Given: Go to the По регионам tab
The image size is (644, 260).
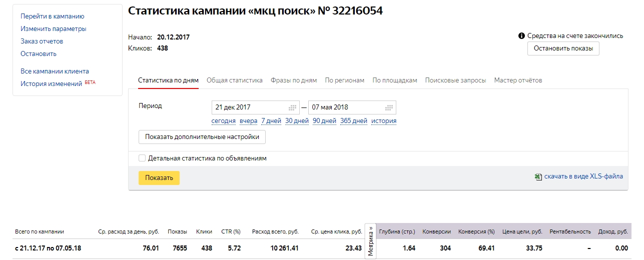Looking at the screenshot, I should 345,80.
